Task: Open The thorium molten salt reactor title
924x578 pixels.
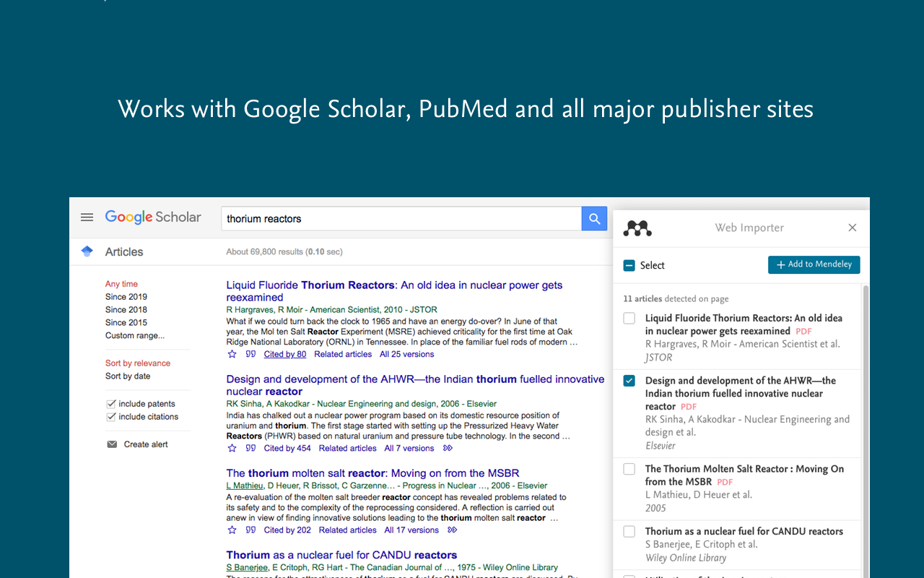Action: click(x=372, y=473)
